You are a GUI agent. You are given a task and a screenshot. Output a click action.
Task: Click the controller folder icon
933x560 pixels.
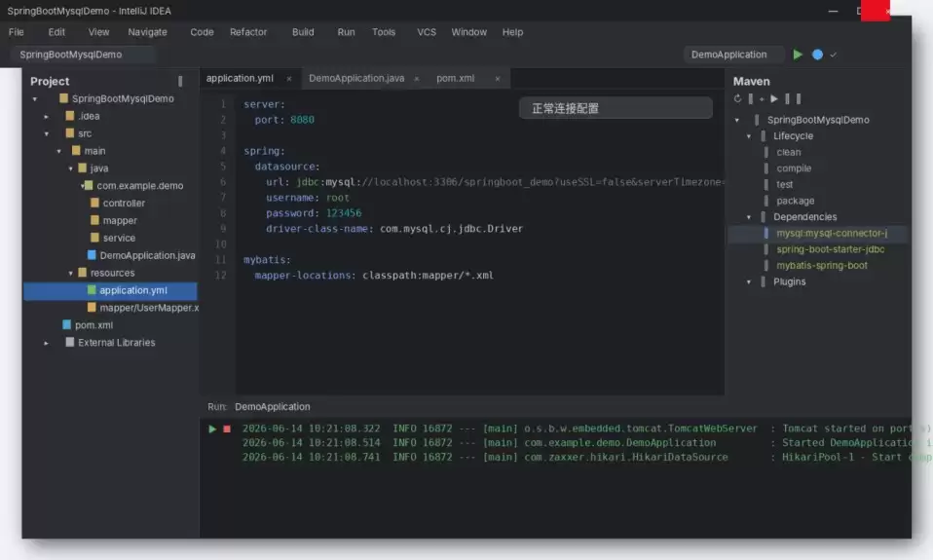(94, 203)
